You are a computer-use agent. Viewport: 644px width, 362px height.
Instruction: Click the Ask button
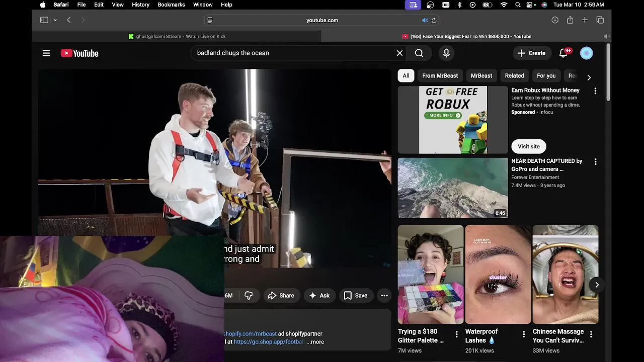319,296
